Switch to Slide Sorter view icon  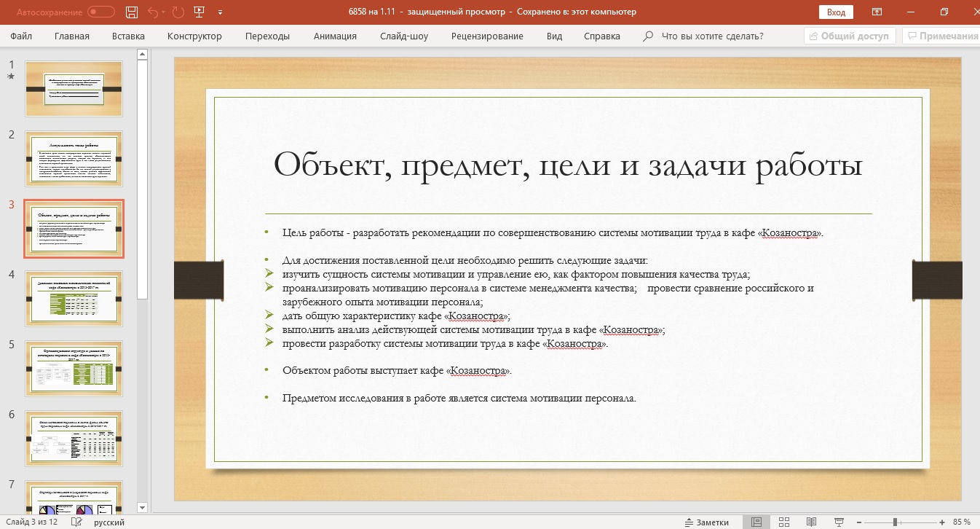coord(785,522)
